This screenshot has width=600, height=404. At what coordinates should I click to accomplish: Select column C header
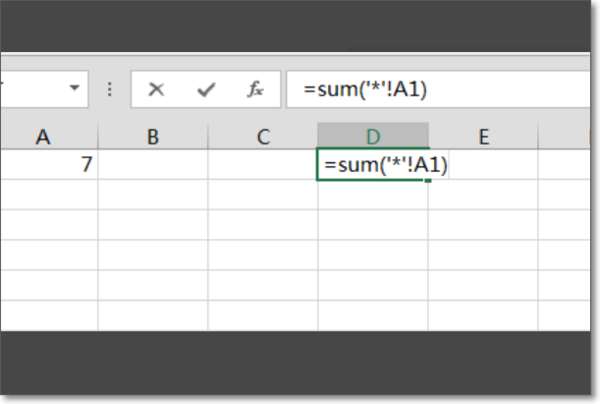pos(263,136)
